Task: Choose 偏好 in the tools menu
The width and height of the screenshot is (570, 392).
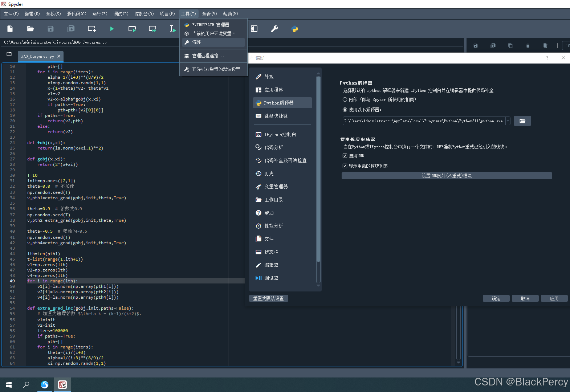Action: tap(213, 42)
